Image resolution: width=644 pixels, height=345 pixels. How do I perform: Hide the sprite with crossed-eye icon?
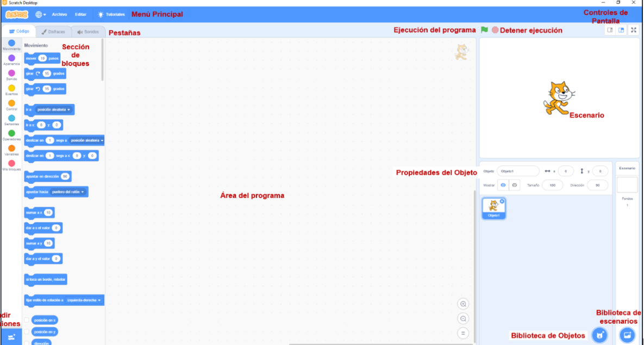[x=514, y=185]
